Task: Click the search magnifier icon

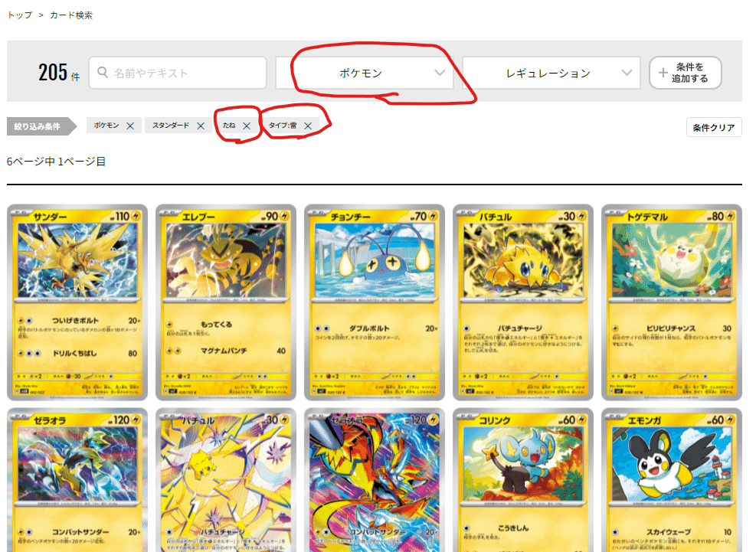Action: click(x=102, y=72)
